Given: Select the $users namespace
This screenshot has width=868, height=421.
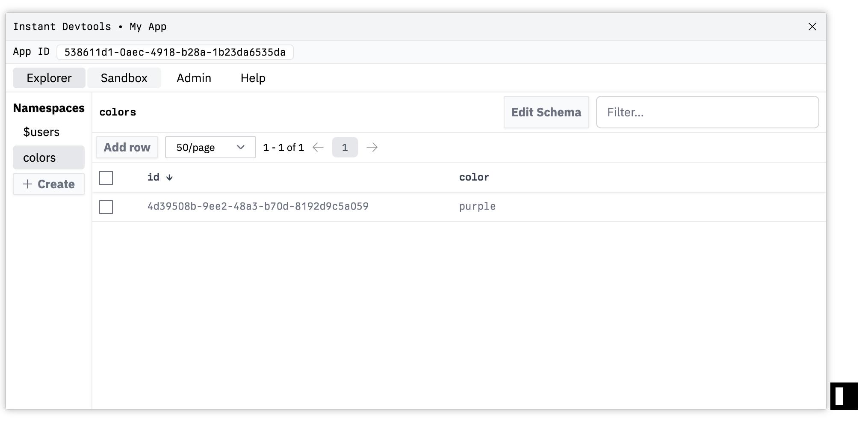Looking at the screenshot, I should coord(41,132).
